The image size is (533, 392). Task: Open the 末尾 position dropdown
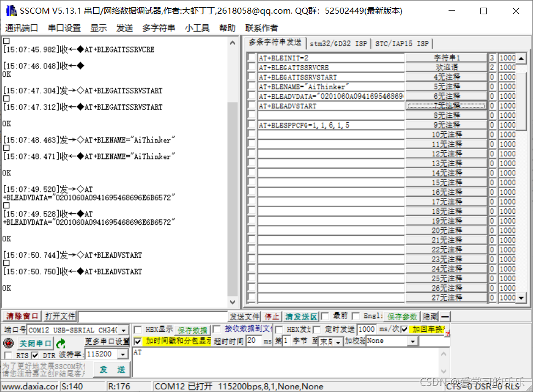click(338, 342)
